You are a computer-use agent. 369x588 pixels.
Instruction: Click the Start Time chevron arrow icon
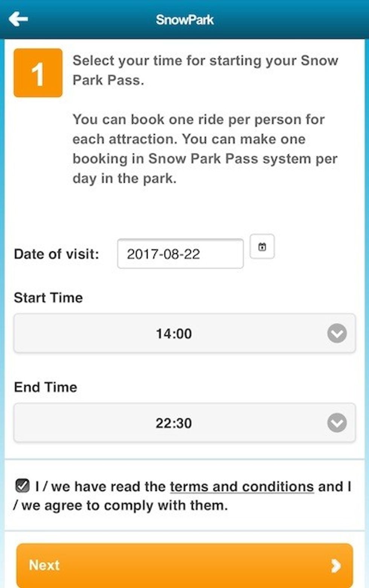[337, 333]
